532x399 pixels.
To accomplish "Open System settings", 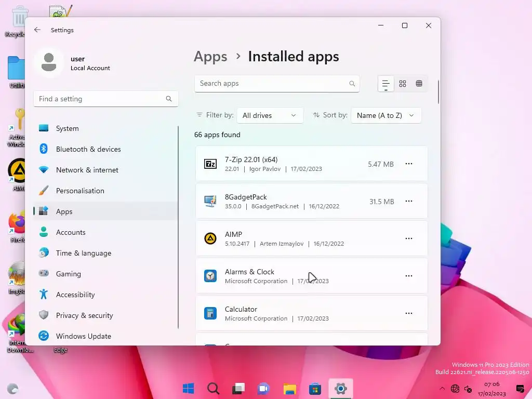I will pos(105,128).
